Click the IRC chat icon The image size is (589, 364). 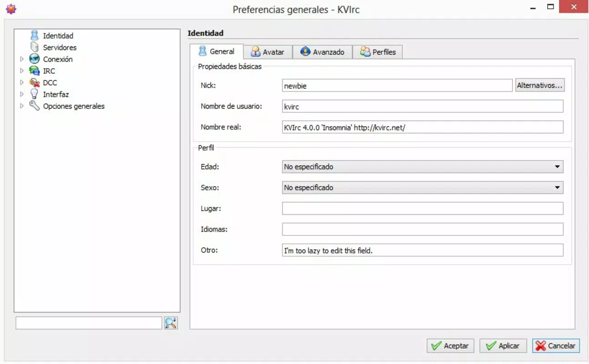coord(35,71)
